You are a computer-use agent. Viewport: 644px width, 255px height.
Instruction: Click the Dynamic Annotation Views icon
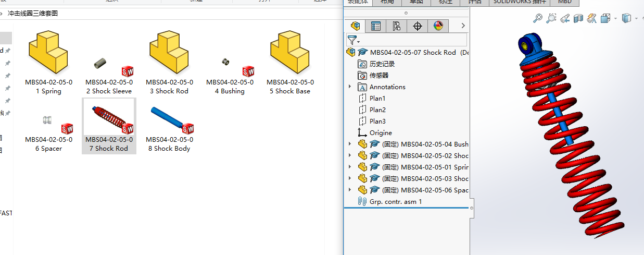[591, 19]
